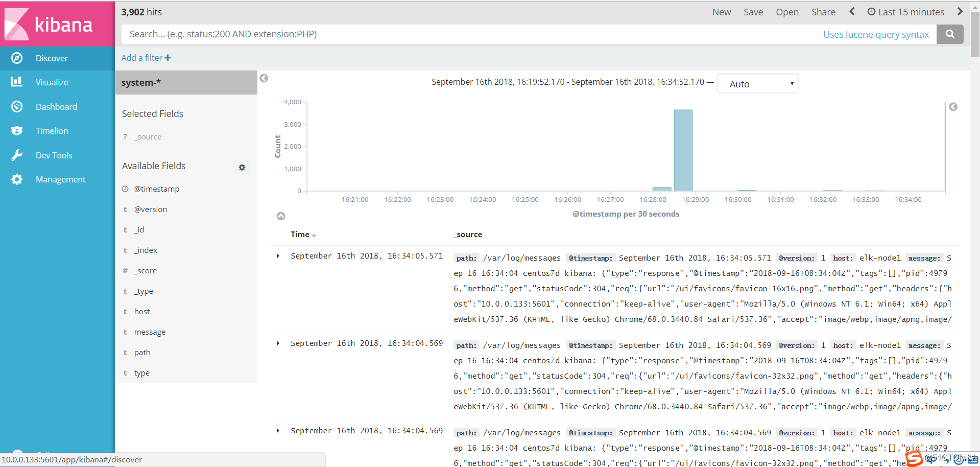
Task: Open the Available Fields settings gear
Action: [242, 167]
